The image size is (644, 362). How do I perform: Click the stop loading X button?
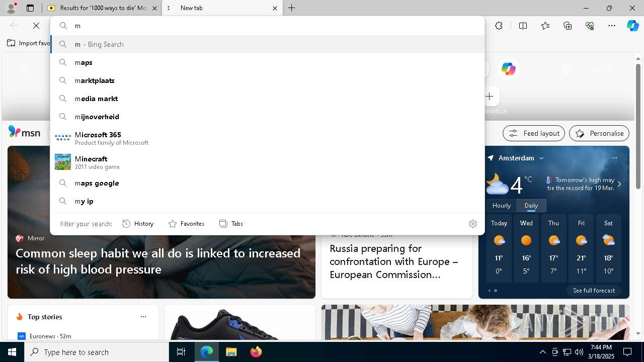[x=36, y=26]
